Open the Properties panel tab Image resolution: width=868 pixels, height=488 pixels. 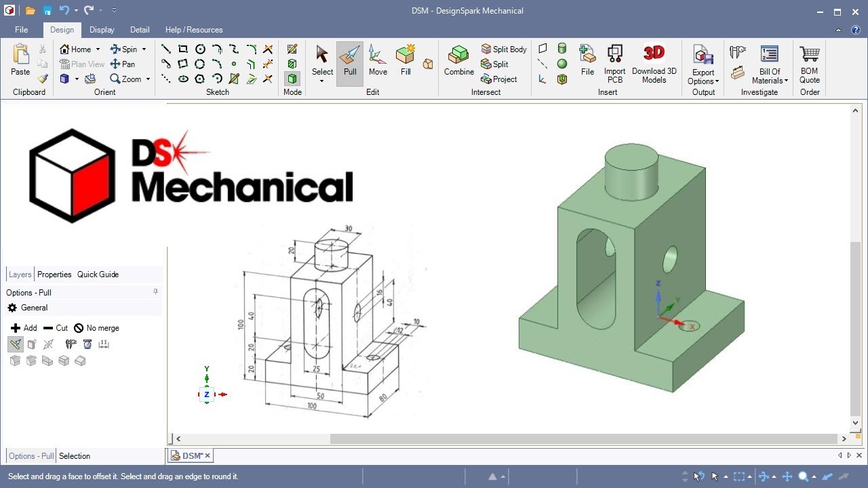coord(54,274)
